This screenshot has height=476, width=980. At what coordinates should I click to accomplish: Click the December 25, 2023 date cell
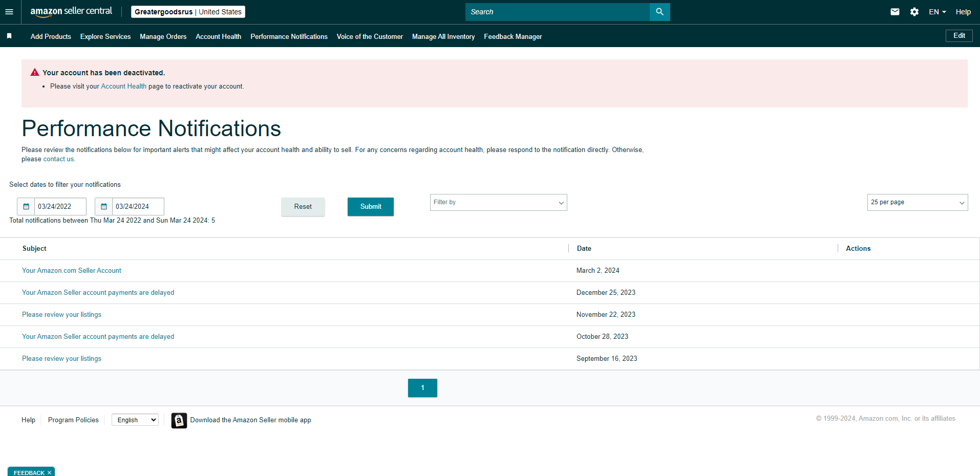pos(606,293)
